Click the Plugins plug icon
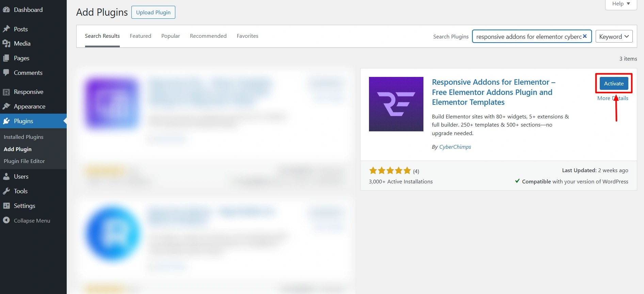Viewport: 644px width, 294px height. coord(6,121)
